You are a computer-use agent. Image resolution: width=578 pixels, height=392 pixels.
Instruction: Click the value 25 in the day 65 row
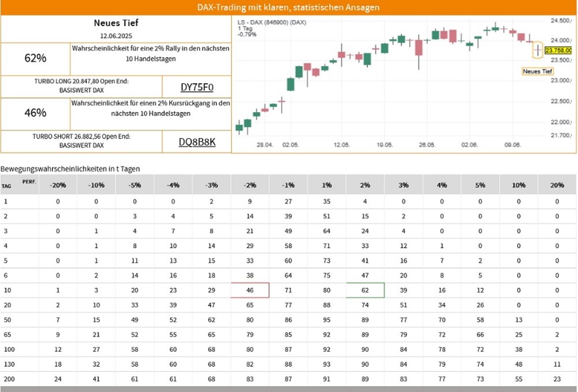click(519, 335)
